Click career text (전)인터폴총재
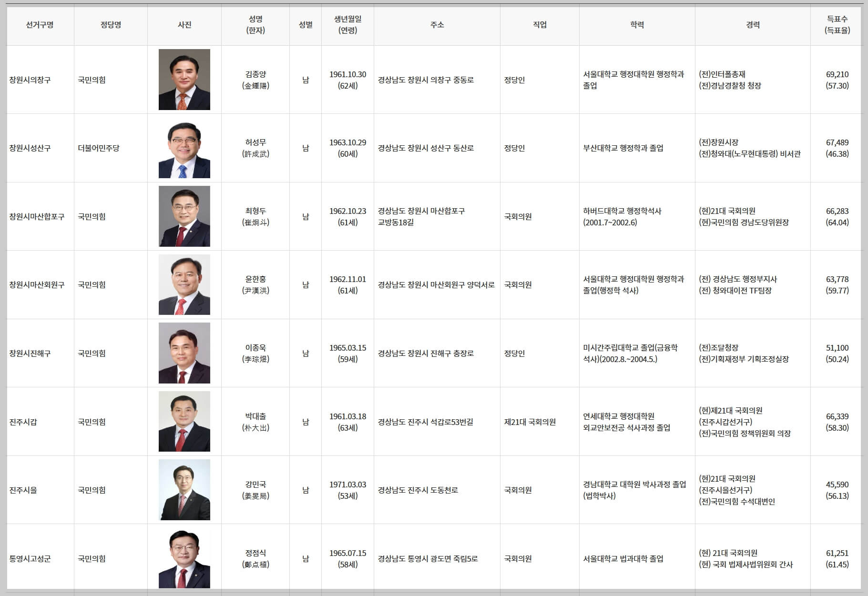The image size is (868, 596). 722,74
